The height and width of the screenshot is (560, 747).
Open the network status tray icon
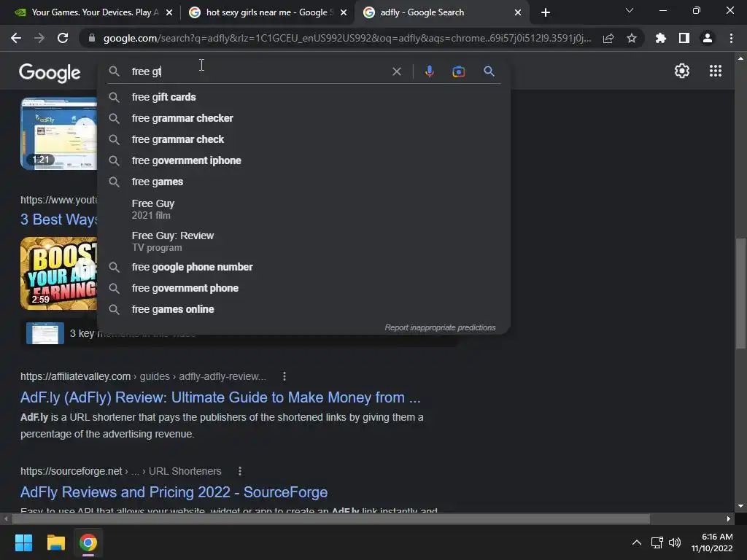point(657,542)
